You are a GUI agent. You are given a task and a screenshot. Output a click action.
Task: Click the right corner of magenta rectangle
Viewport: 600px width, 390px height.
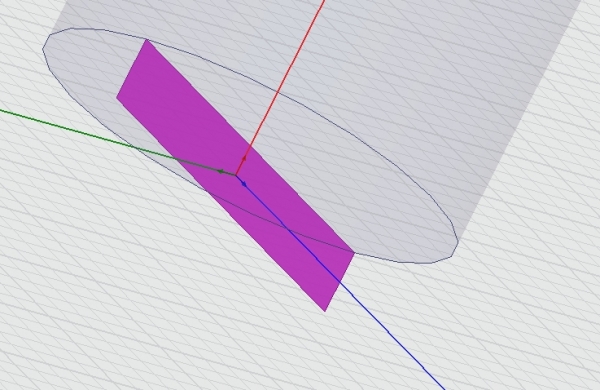(x=354, y=253)
